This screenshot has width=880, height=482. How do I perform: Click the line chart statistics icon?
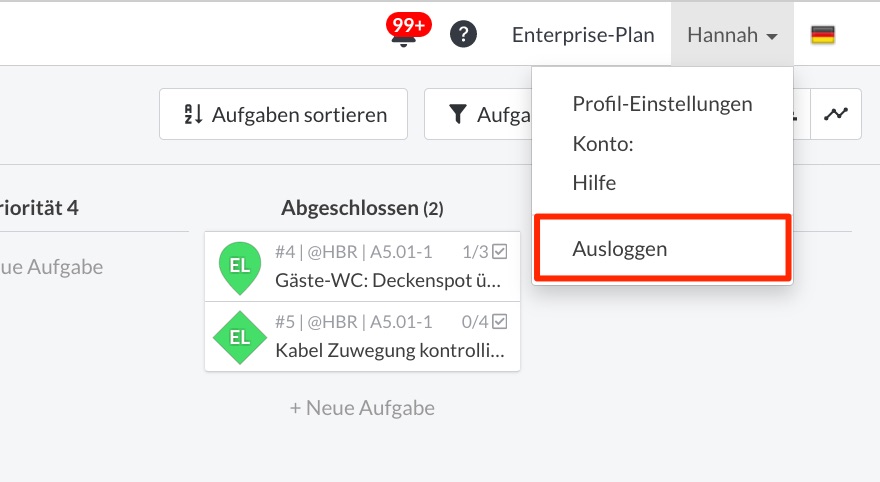(836, 114)
